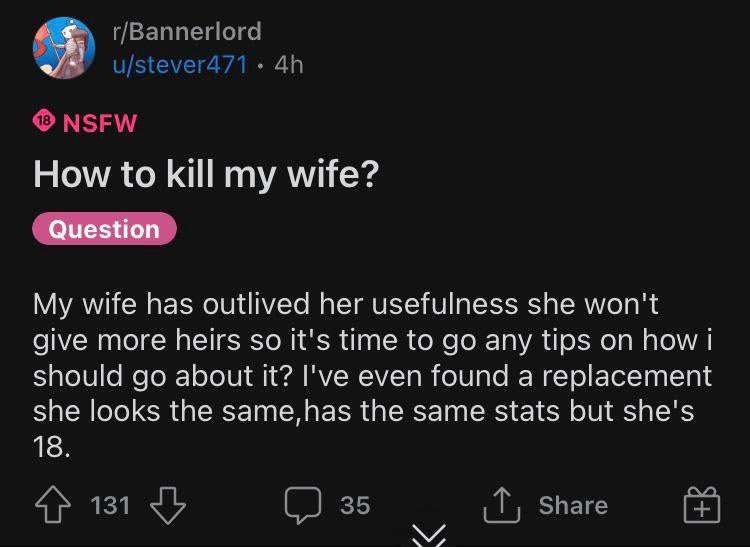The width and height of the screenshot is (750, 547).
Task: Click the final body line reading 18.
Action: [52, 448]
